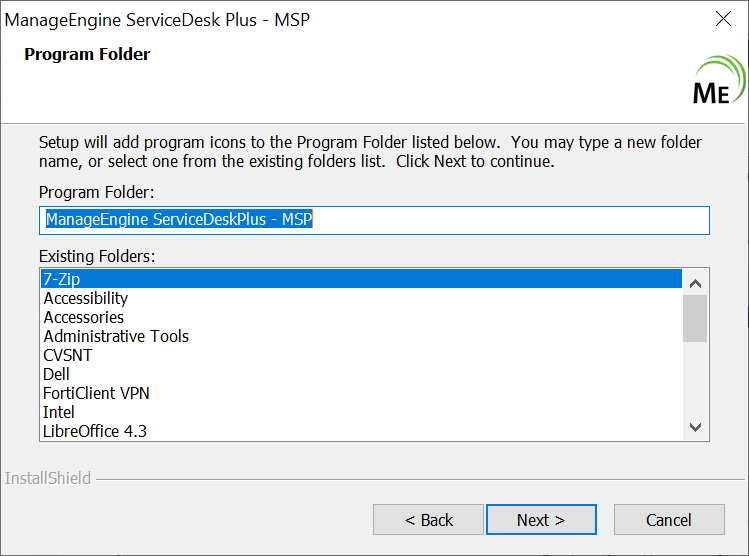Select the Accessibility folder
Image resolution: width=749 pixels, height=556 pixels.
click(x=86, y=298)
